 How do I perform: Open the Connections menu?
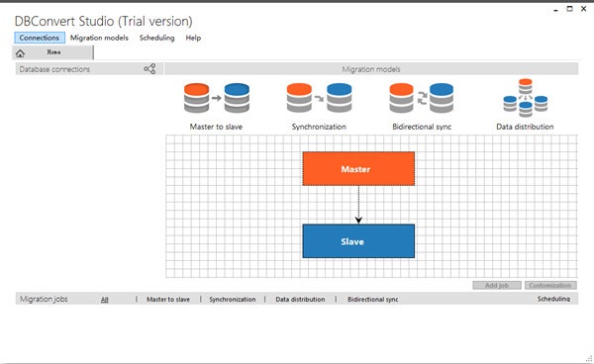[40, 38]
